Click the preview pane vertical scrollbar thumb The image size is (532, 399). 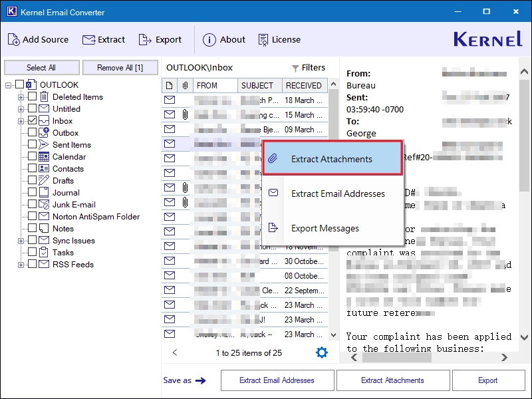[524, 136]
